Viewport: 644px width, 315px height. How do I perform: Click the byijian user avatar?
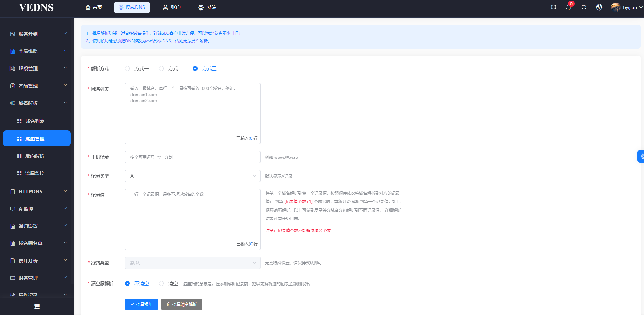616,7
